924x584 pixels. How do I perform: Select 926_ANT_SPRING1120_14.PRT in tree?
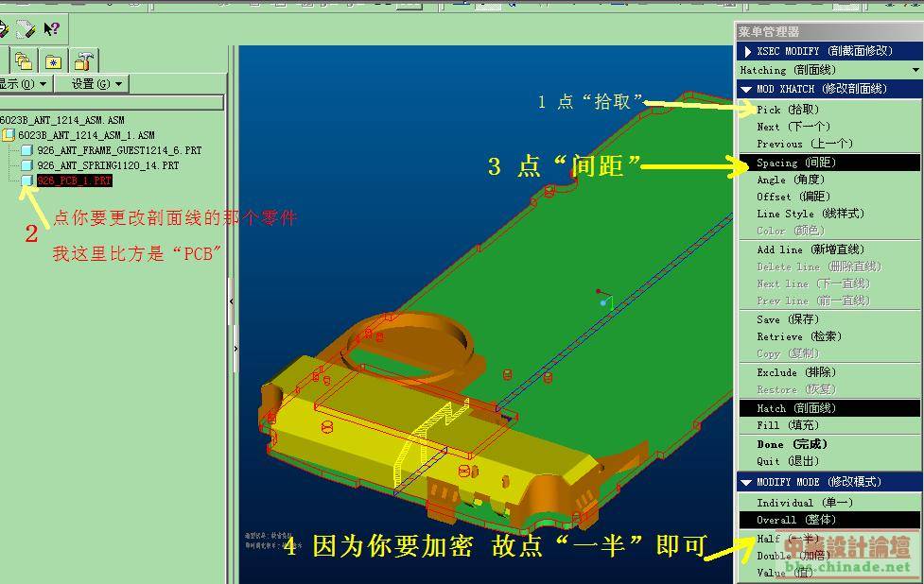click(108, 165)
